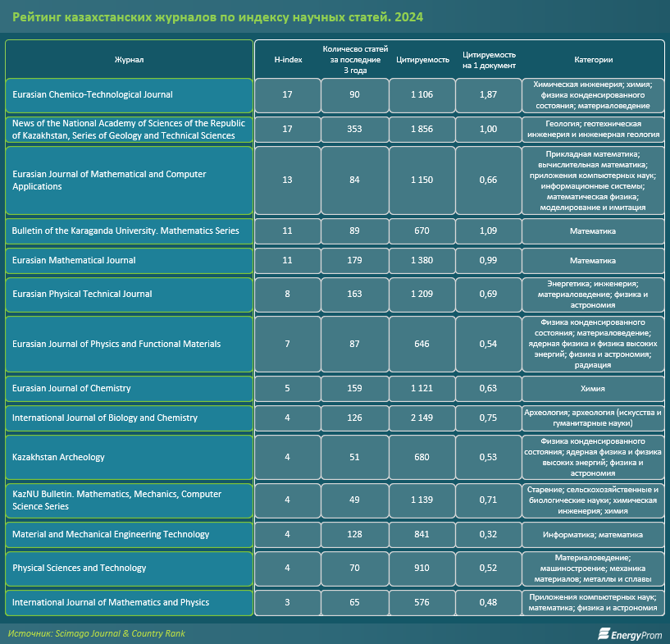670x644 pixels.
Task: Click category cell 'Химия'
Action: 593,389
